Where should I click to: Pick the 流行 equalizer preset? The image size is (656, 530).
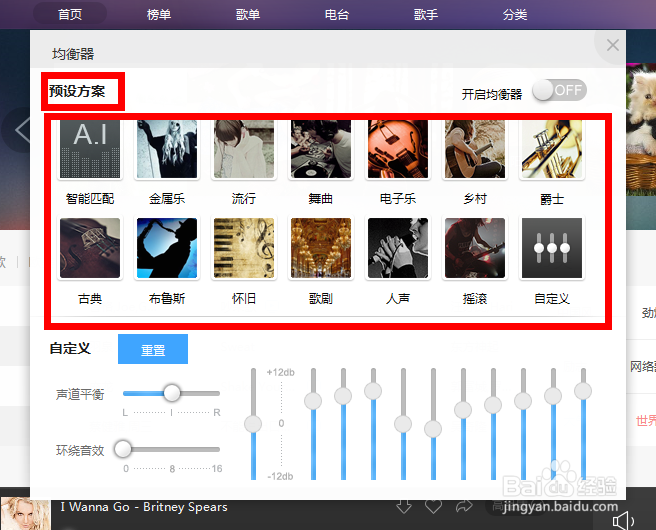pyautogui.click(x=244, y=149)
